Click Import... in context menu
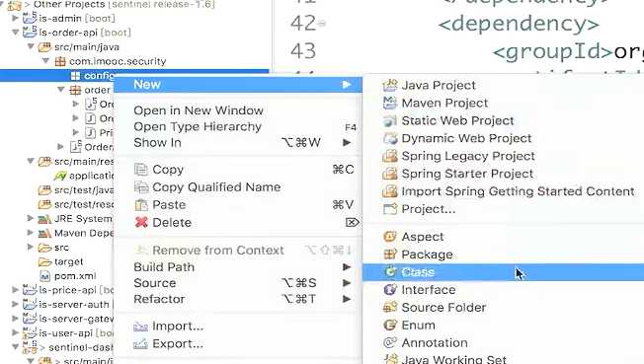644x364 pixels. (178, 326)
